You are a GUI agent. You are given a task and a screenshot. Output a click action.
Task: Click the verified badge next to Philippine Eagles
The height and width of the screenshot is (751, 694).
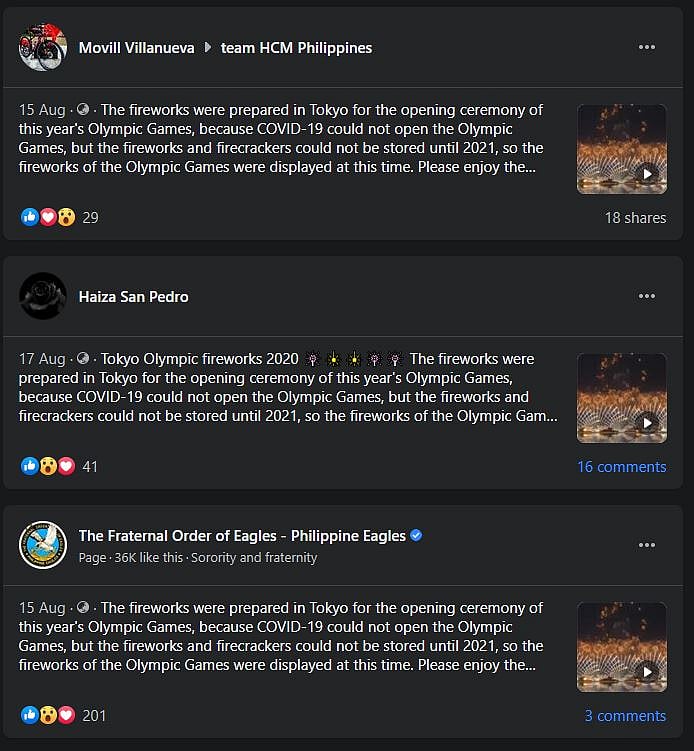(416, 535)
